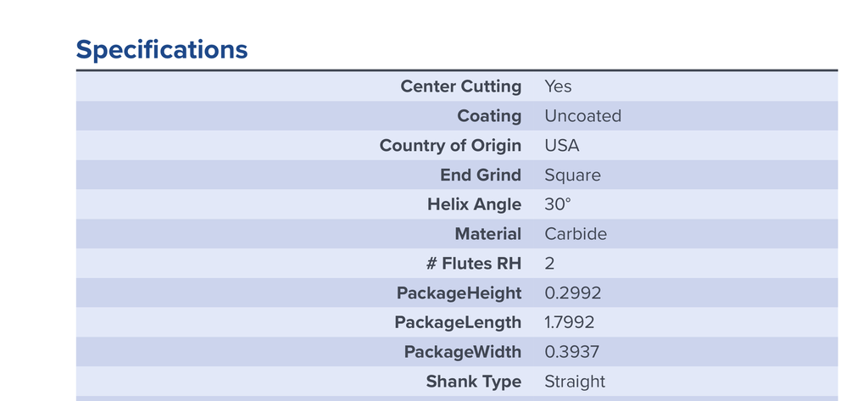The width and height of the screenshot is (868, 401).
Task: Select the Coating label
Action: click(x=489, y=116)
